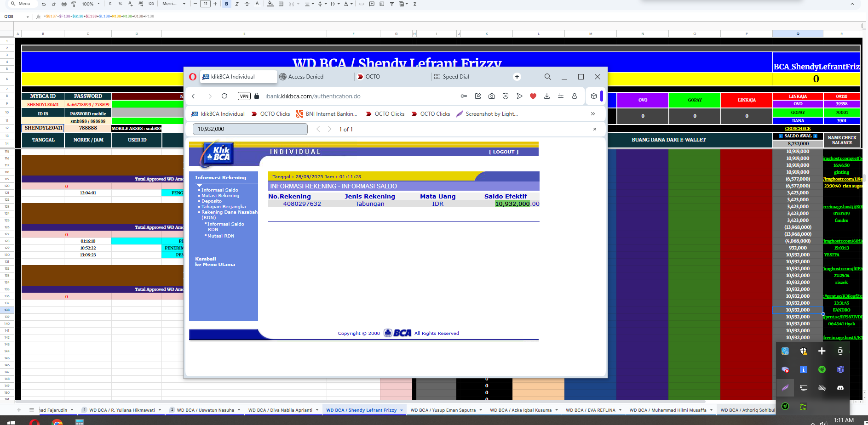The height and width of the screenshot is (425, 868).
Task: Expand hidden bookmarks with double chevron
Action: coord(593,114)
